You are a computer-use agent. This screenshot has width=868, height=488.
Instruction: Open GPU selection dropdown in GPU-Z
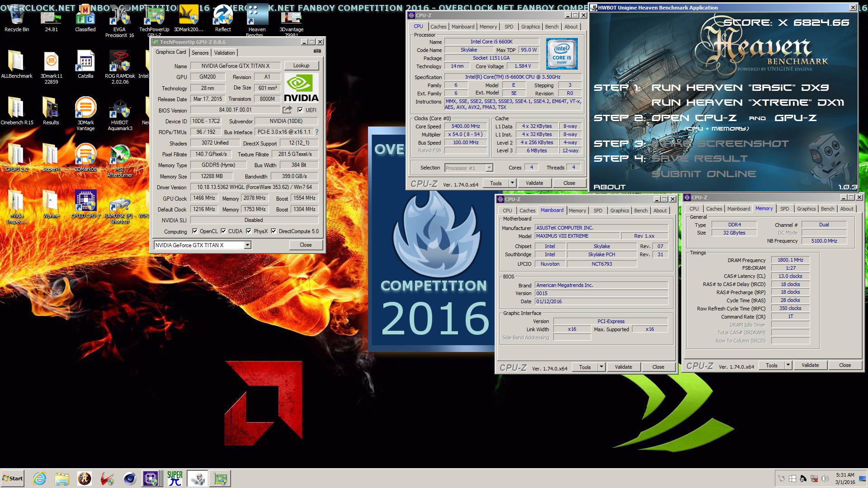[247, 245]
